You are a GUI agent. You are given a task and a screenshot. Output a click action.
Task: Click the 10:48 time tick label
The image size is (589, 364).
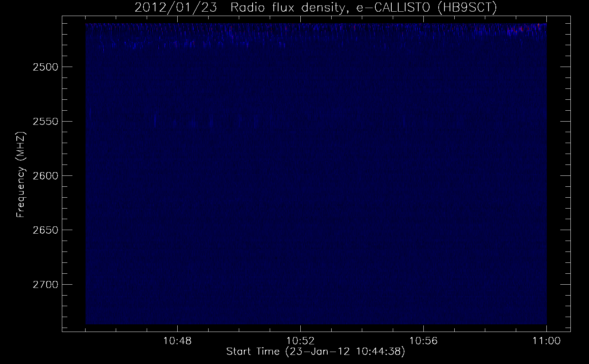coord(178,341)
